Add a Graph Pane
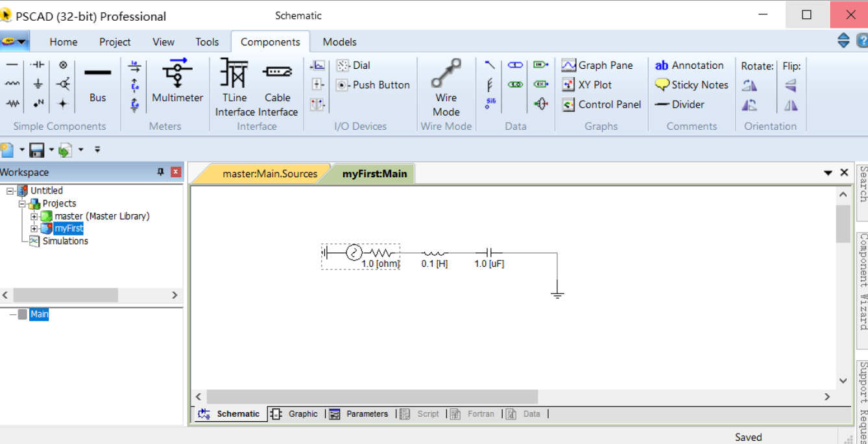868x444 pixels. pyautogui.click(x=597, y=66)
